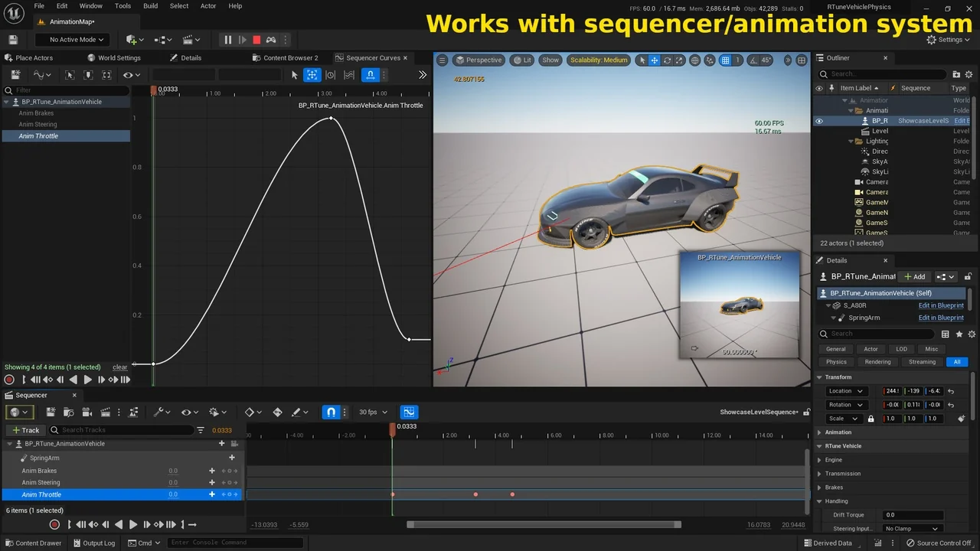Open the curve editor from Sequencer toolbar
Viewport: 980px width, 551px height.
coord(409,412)
